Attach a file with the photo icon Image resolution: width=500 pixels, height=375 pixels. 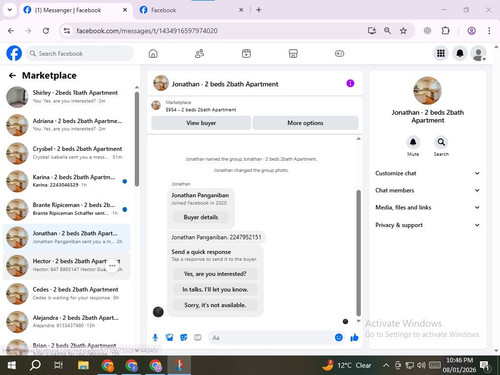169,338
